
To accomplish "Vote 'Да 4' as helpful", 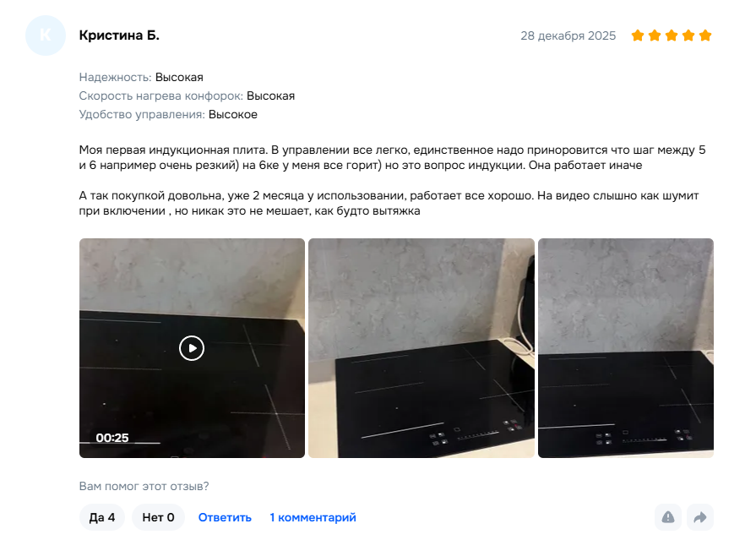I will pos(102,517).
